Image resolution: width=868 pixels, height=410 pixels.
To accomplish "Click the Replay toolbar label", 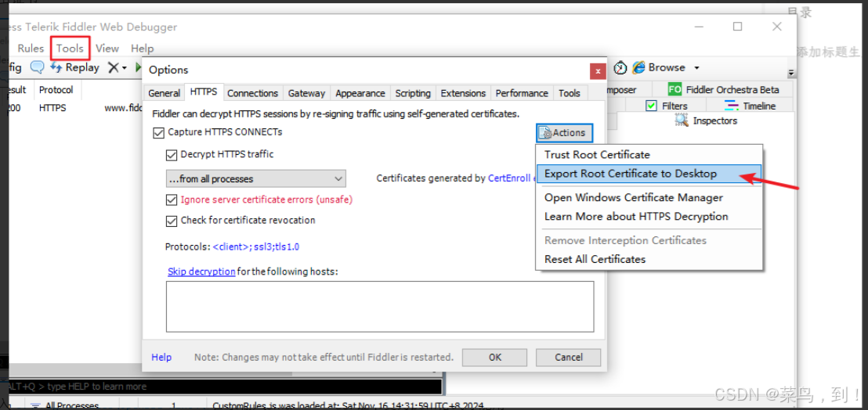I will pos(82,67).
